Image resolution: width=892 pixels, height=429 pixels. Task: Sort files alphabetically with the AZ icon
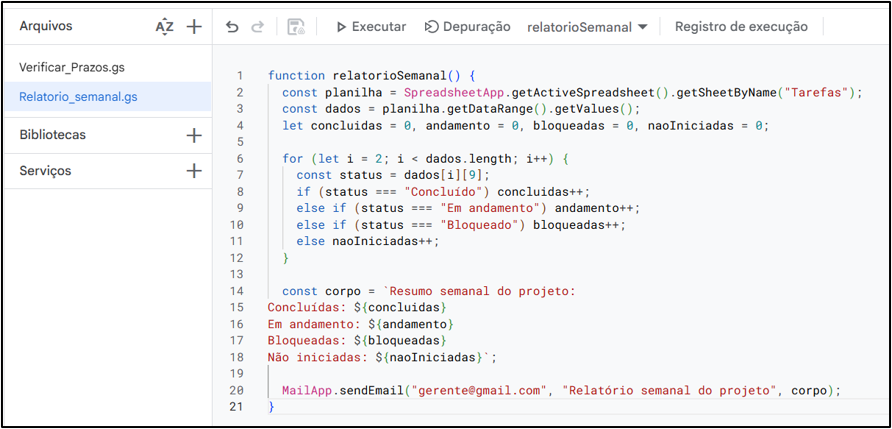(x=164, y=27)
